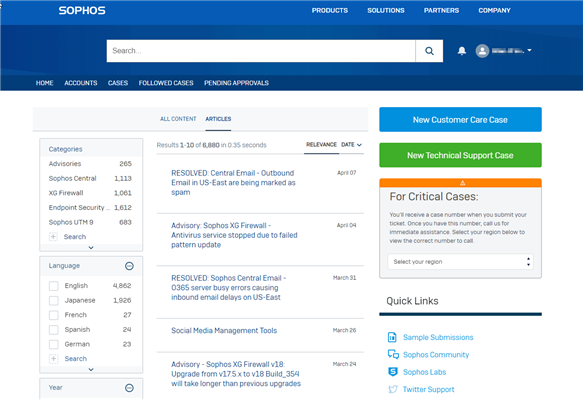This screenshot has width=583, height=400.
Task: Switch to the All Content tab
Action: point(178,119)
